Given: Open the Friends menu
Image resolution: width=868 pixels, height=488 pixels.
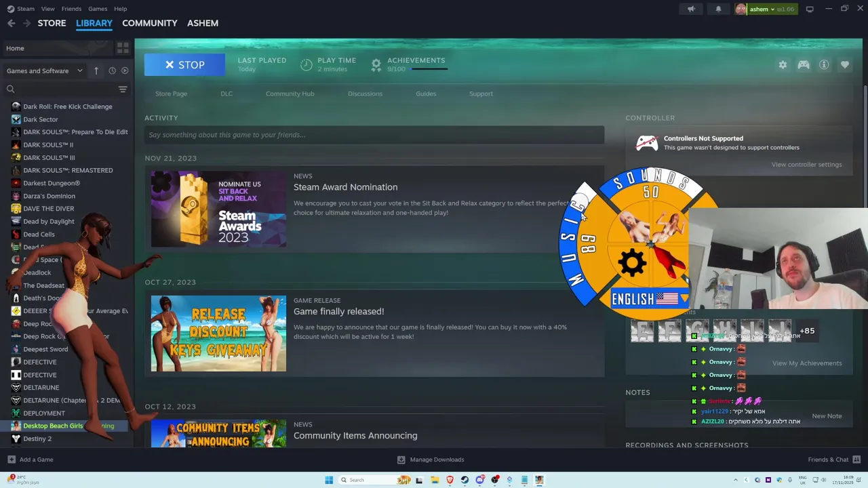Looking at the screenshot, I should coord(71,9).
